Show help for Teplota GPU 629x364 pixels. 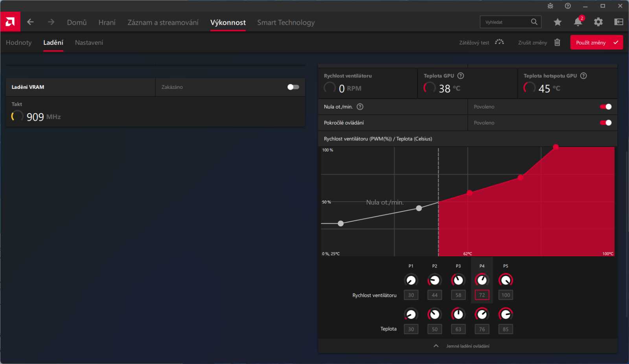tap(461, 76)
